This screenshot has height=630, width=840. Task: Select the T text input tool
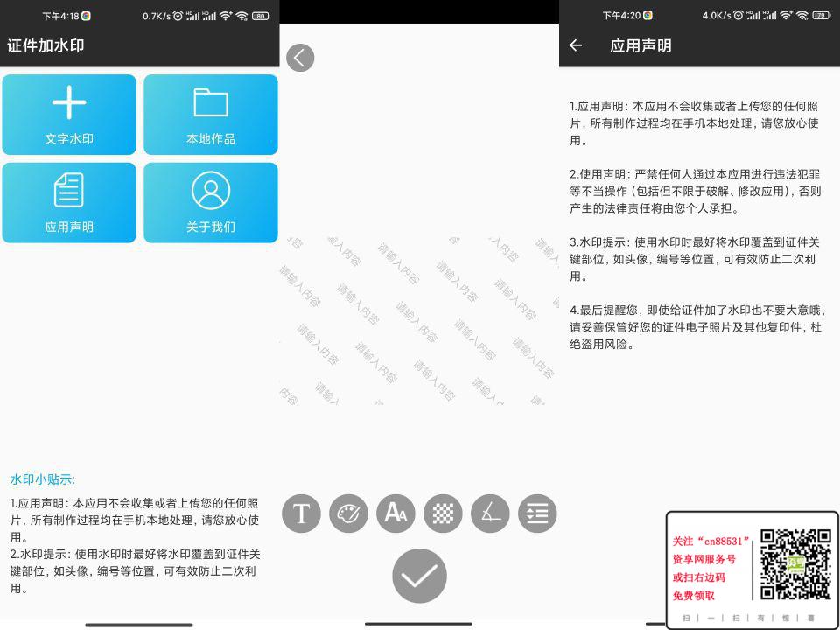tap(301, 514)
